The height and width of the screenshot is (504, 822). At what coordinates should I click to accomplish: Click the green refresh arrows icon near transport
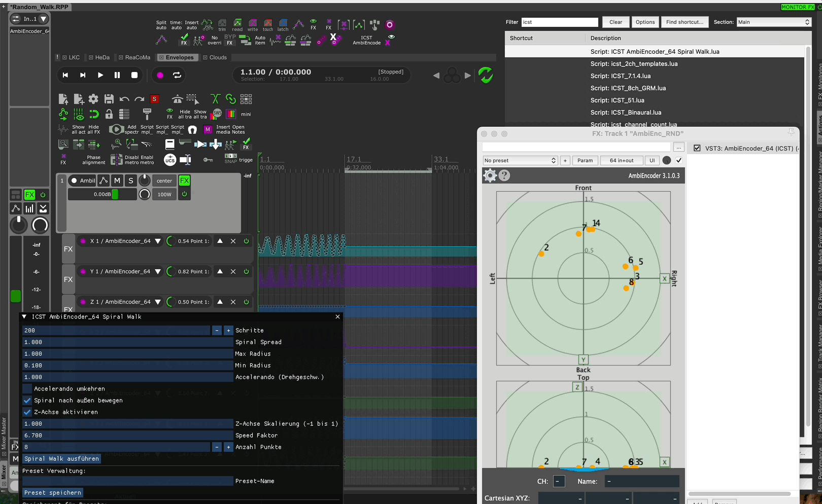(x=486, y=75)
